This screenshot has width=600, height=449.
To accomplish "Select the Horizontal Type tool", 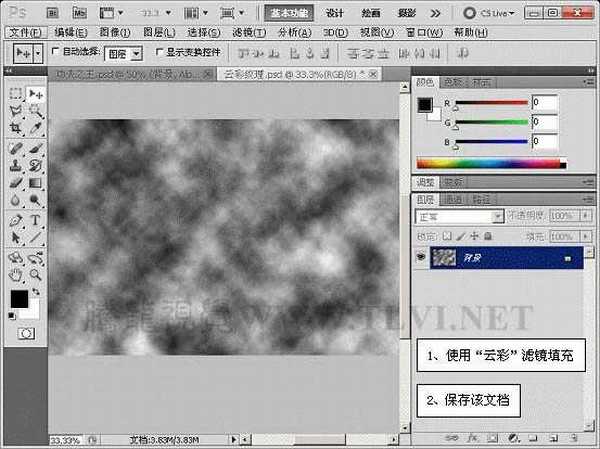I will point(35,220).
